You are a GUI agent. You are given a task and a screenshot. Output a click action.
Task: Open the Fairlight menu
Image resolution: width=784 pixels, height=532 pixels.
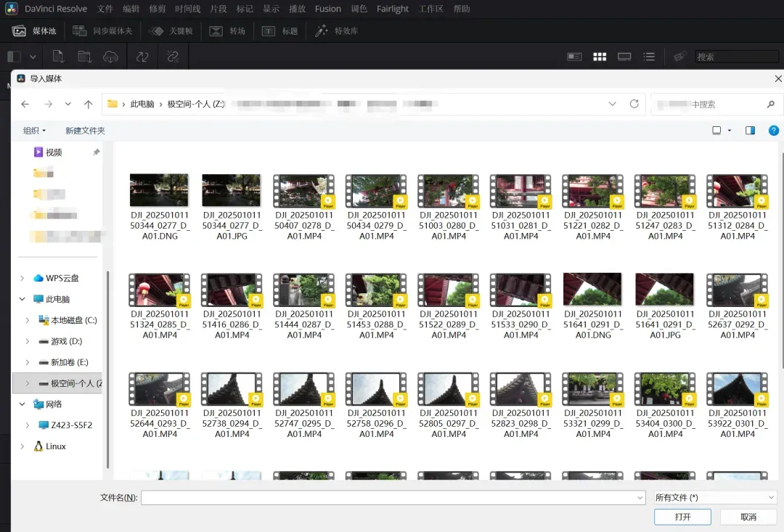point(393,9)
